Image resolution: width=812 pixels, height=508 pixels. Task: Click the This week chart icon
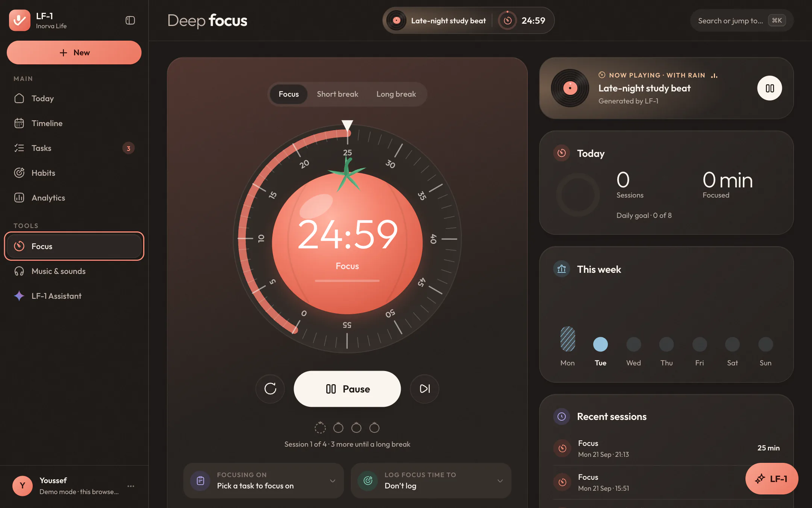562,269
